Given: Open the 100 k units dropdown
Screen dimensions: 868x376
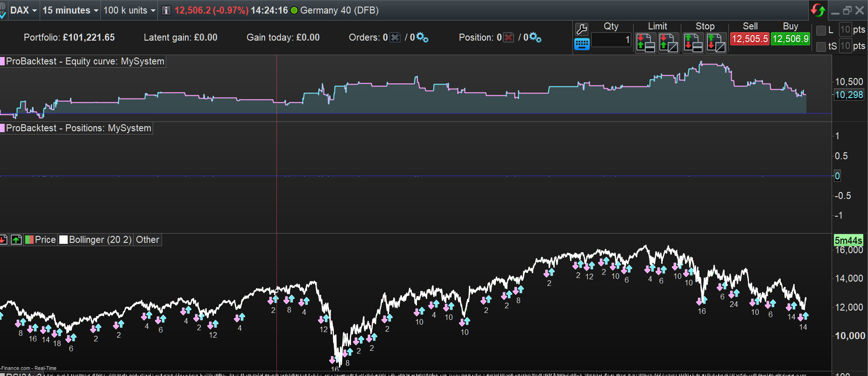Looking at the screenshot, I should click(x=129, y=10).
